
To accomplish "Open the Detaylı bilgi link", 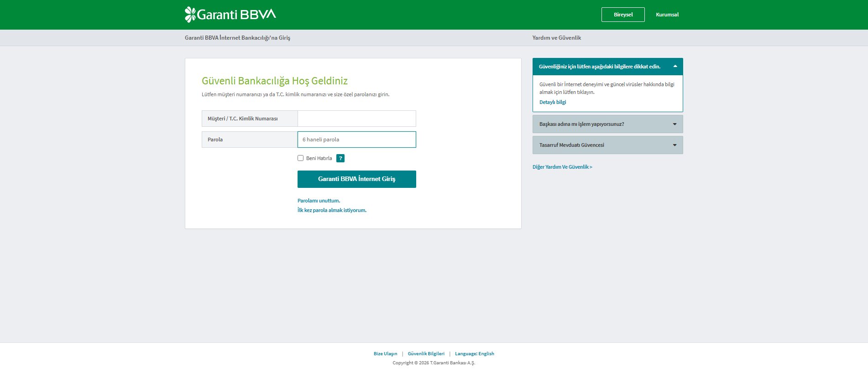I will [x=553, y=102].
